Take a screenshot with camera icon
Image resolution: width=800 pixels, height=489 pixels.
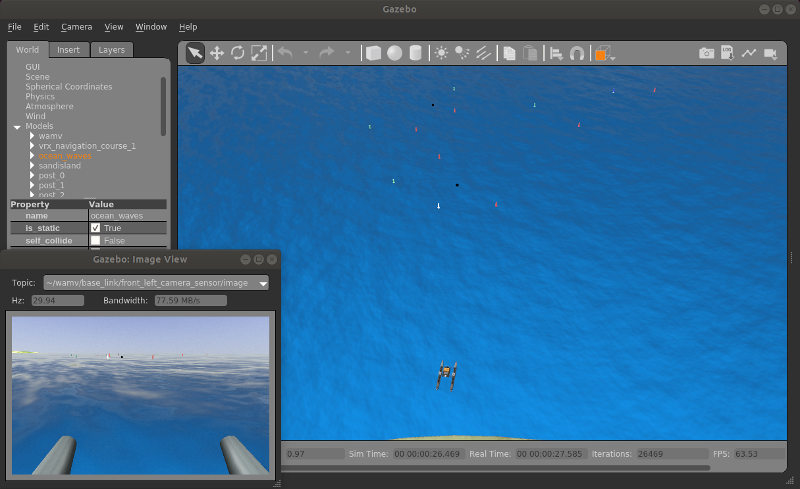706,53
